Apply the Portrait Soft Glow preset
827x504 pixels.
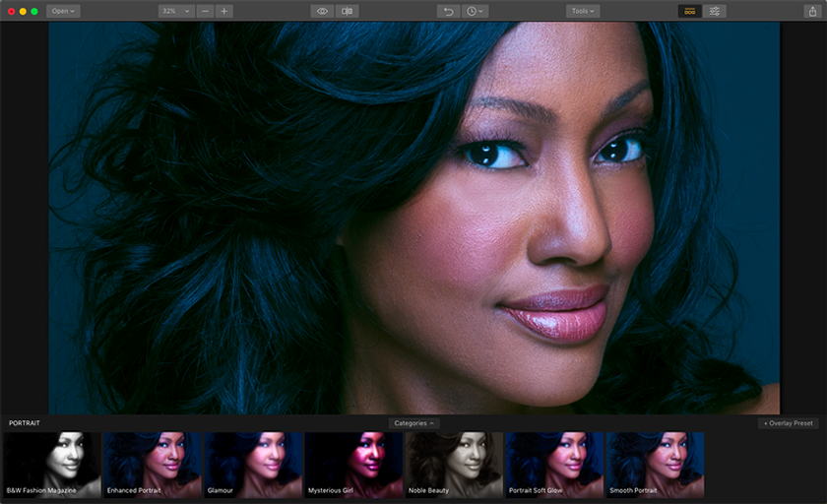(x=555, y=465)
